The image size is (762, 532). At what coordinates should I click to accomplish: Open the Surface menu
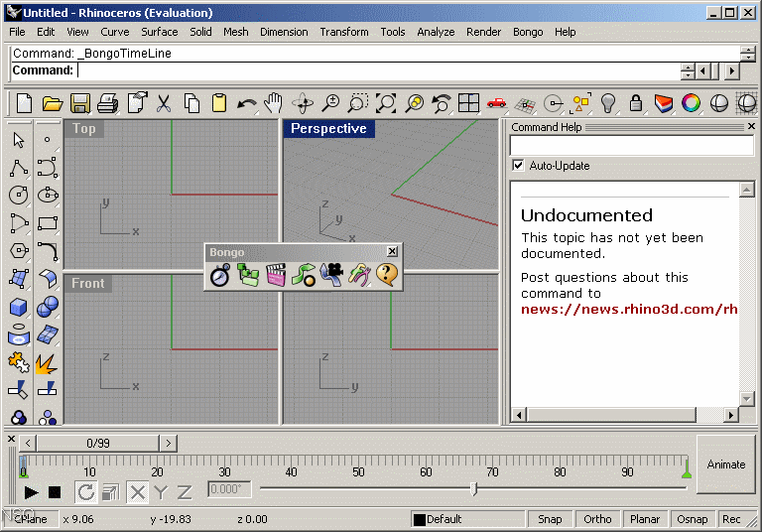[x=160, y=32]
